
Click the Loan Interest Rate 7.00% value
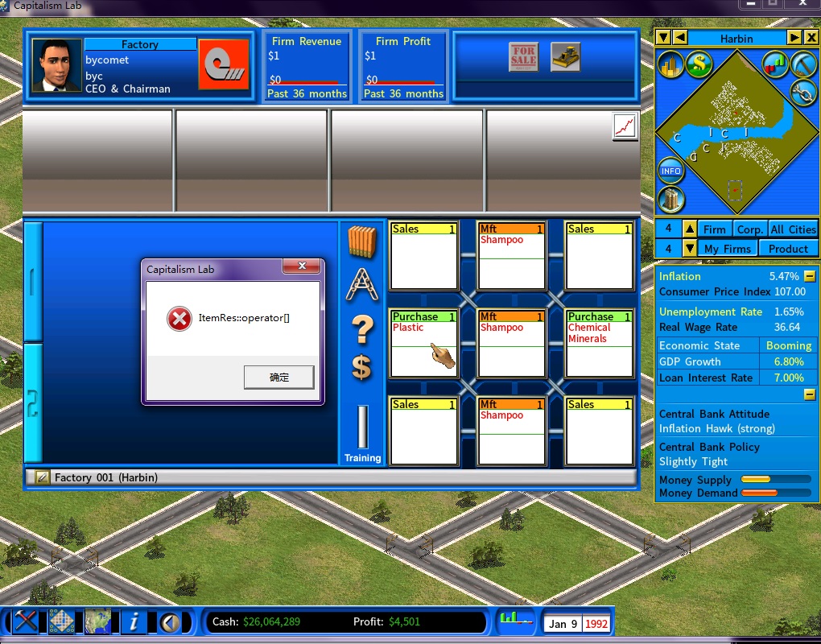[789, 378]
